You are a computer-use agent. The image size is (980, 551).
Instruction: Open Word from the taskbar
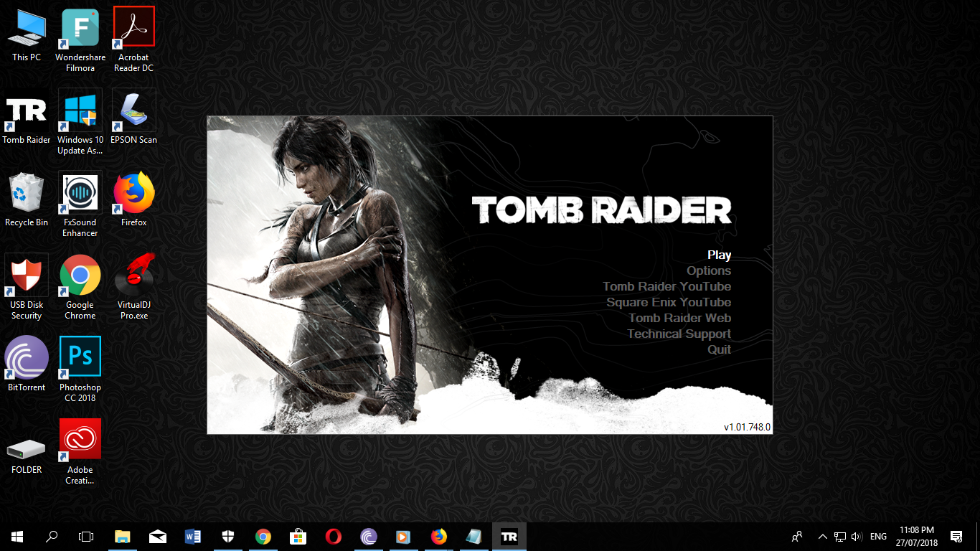pyautogui.click(x=193, y=537)
